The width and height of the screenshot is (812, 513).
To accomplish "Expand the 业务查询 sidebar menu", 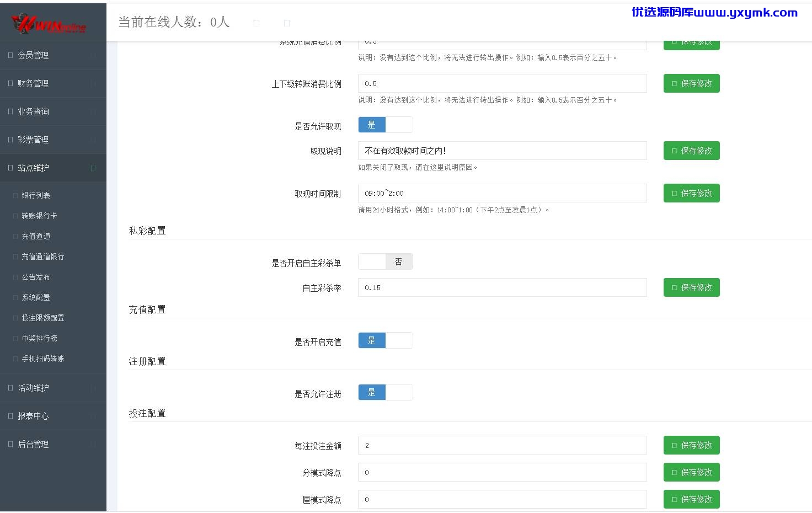I will [53, 111].
